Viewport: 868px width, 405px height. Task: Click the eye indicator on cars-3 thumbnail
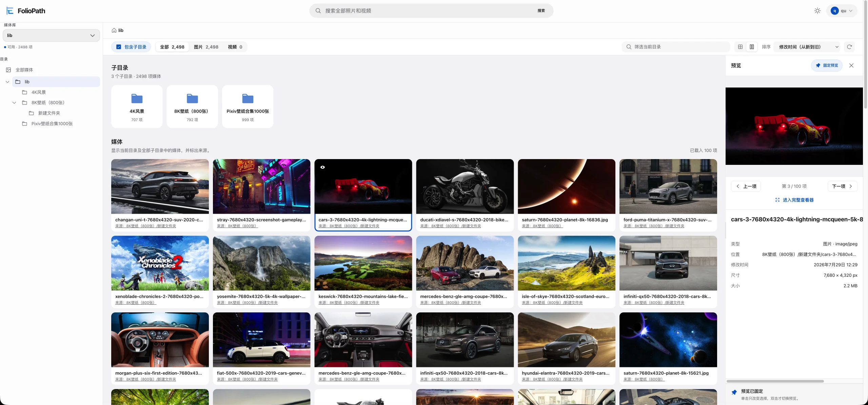click(x=322, y=167)
